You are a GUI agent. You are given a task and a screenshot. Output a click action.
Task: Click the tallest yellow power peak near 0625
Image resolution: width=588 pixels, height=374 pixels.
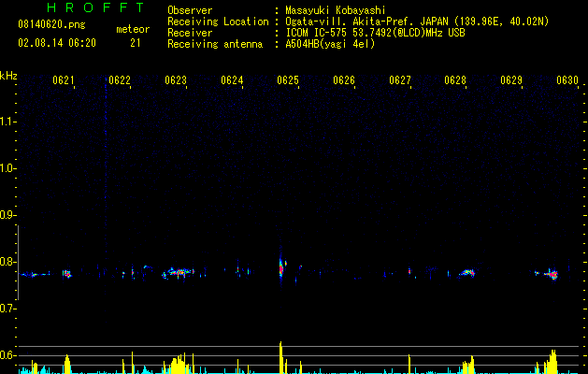point(280,357)
